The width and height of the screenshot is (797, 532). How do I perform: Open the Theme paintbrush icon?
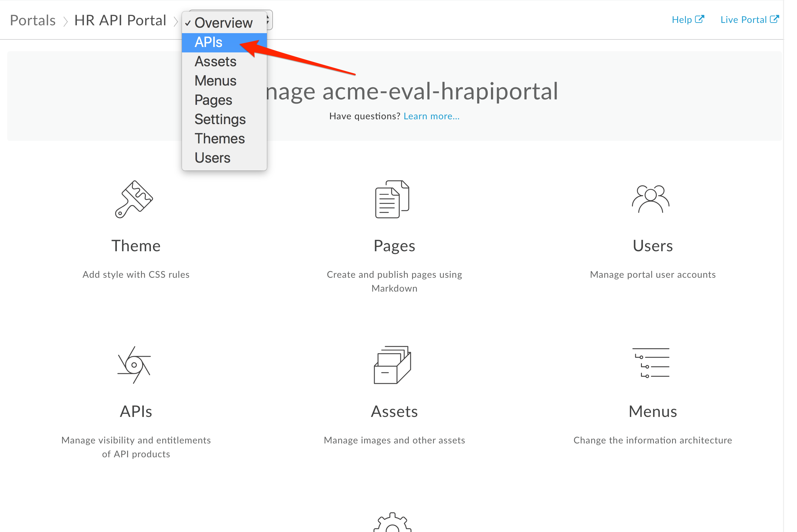pyautogui.click(x=135, y=199)
